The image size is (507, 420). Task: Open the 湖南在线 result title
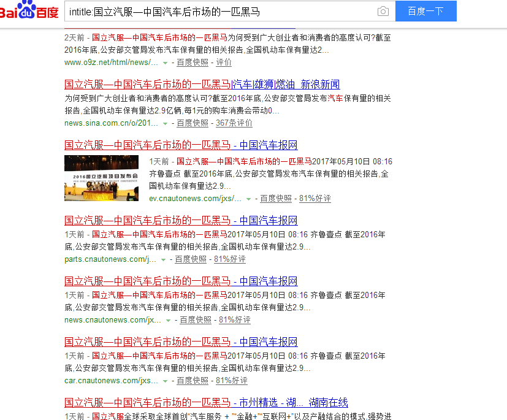pyautogui.click(x=206, y=403)
